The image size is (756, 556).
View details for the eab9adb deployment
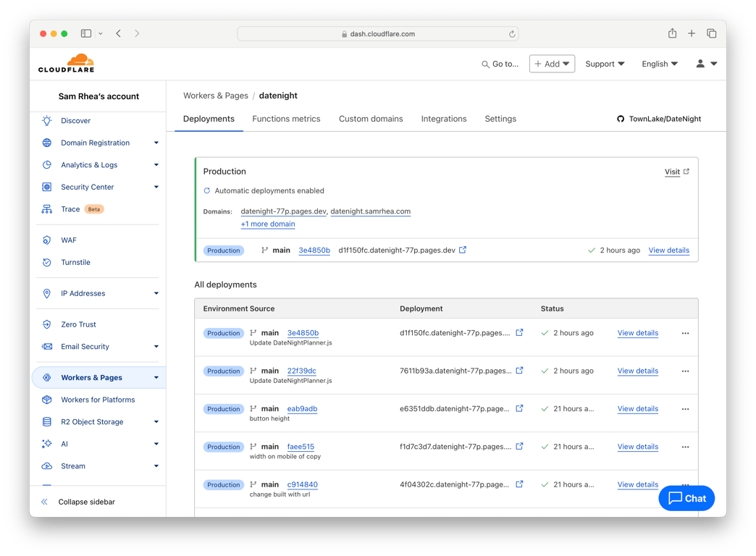coord(638,409)
